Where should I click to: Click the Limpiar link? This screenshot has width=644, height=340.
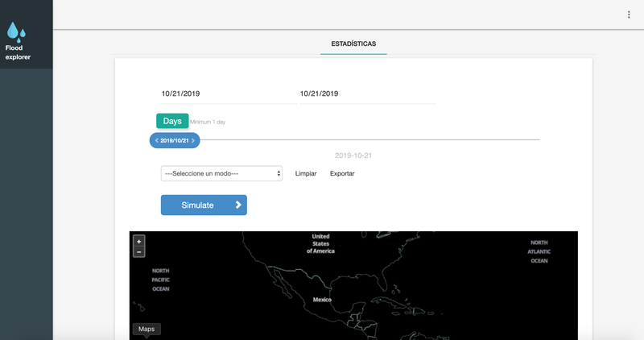(306, 173)
